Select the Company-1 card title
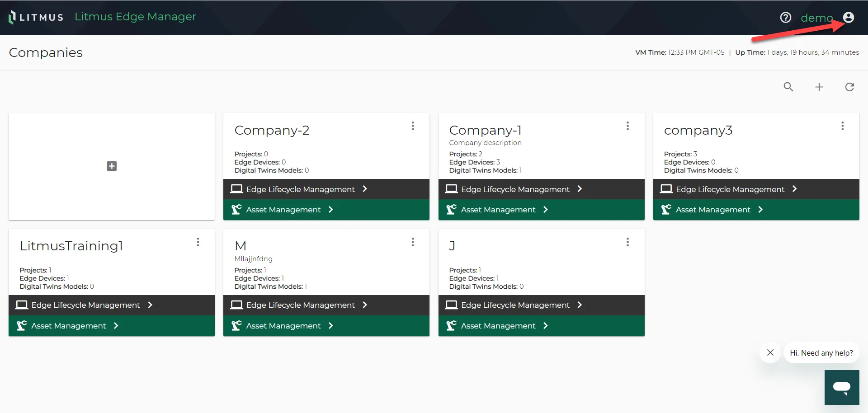 coord(486,130)
